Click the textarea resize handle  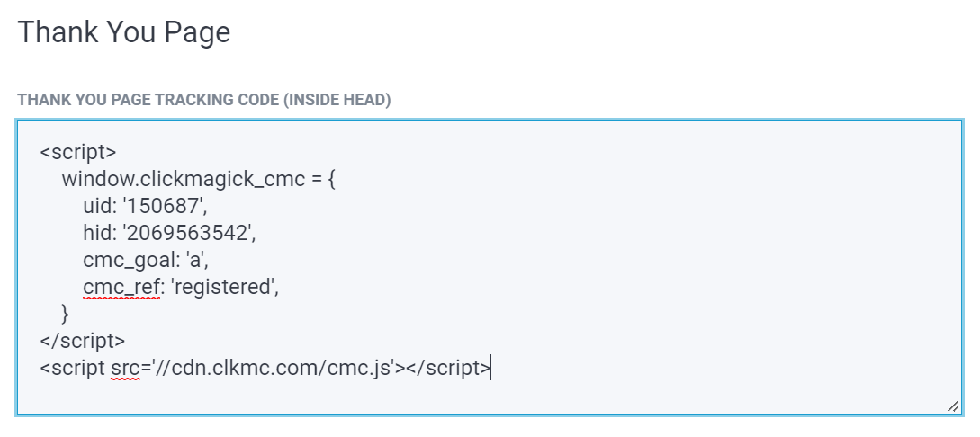pyautogui.click(x=953, y=406)
